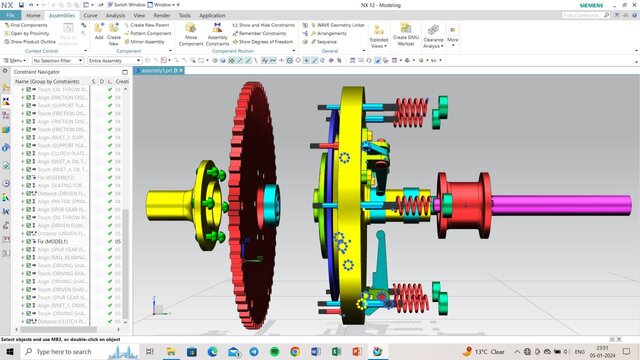
Task: Open the Entire Assembly scope dropdown
Action: [x=115, y=60]
